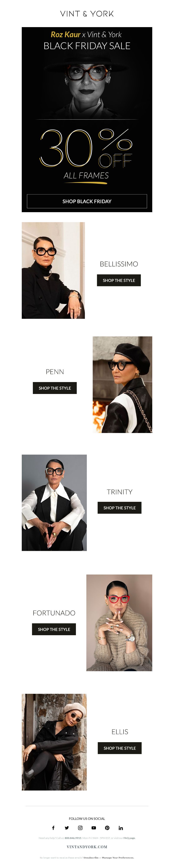Click the Shop Black Friday button
This screenshot has height=868, width=174.
pyautogui.click(x=87, y=201)
